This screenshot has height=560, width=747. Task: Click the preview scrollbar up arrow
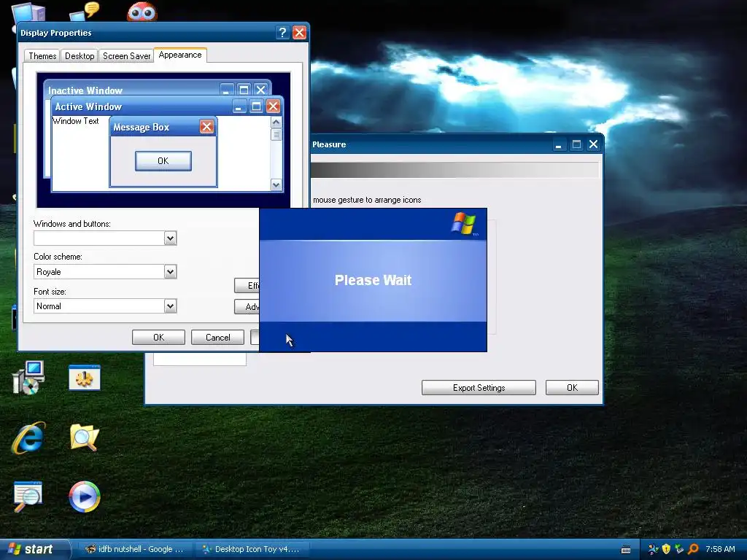coord(276,122)
